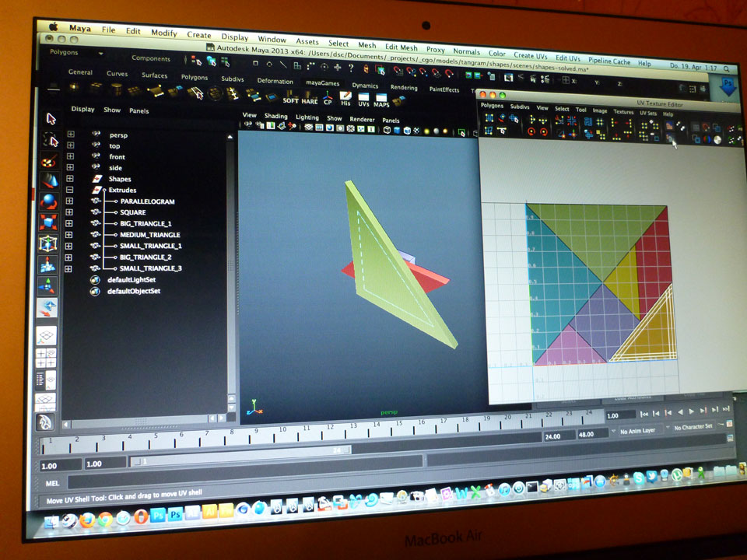Collapse the Extrudes group in Outliner
Screen dimensions: 747x560
pyautogui.click(x=70, y=190)
